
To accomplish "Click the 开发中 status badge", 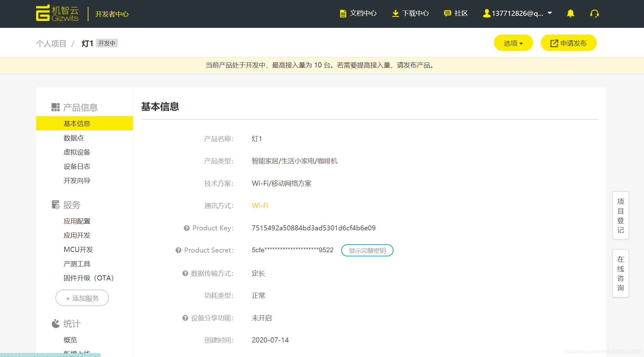I will [107, 43].
